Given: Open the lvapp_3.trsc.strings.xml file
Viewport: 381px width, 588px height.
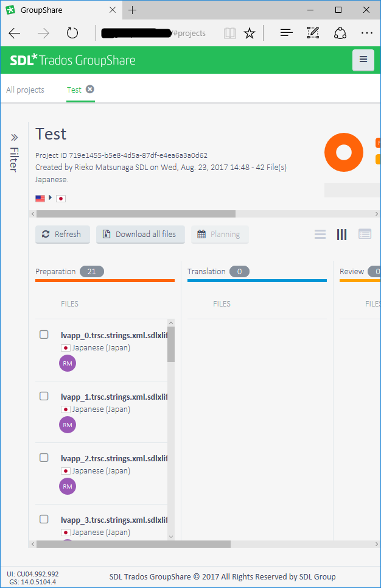Looking at the screenshot, I should coord(113,520).
